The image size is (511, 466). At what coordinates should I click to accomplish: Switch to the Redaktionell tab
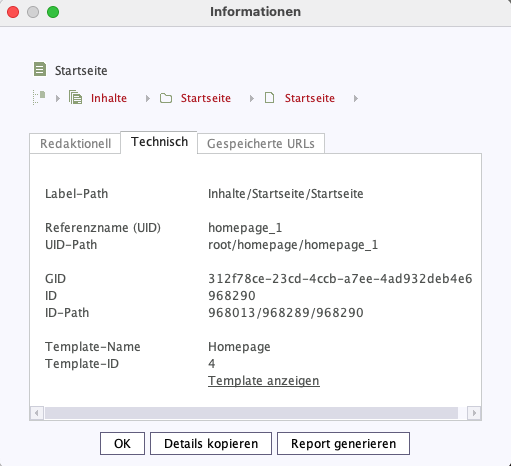[x=75, y=144]
